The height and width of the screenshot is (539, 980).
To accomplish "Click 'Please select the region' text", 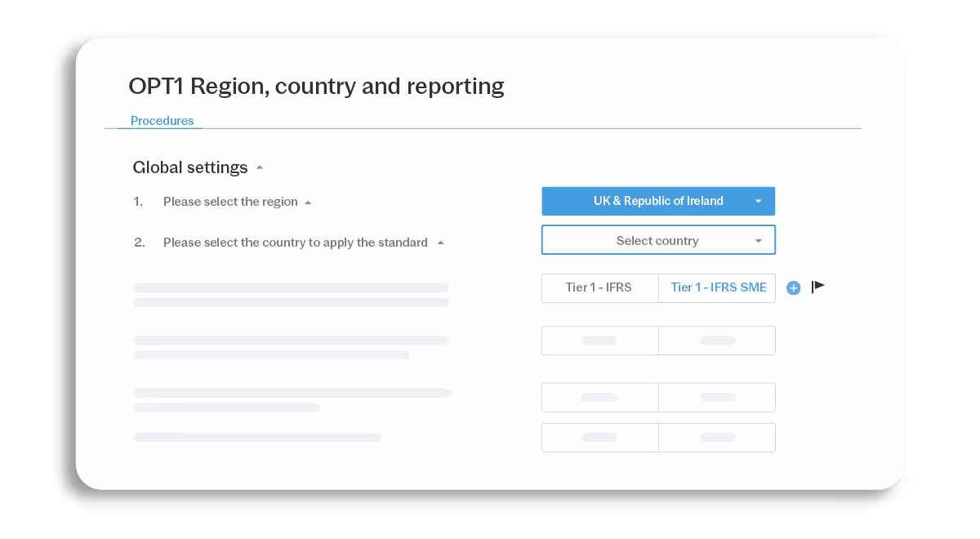I will pos(230,202).
